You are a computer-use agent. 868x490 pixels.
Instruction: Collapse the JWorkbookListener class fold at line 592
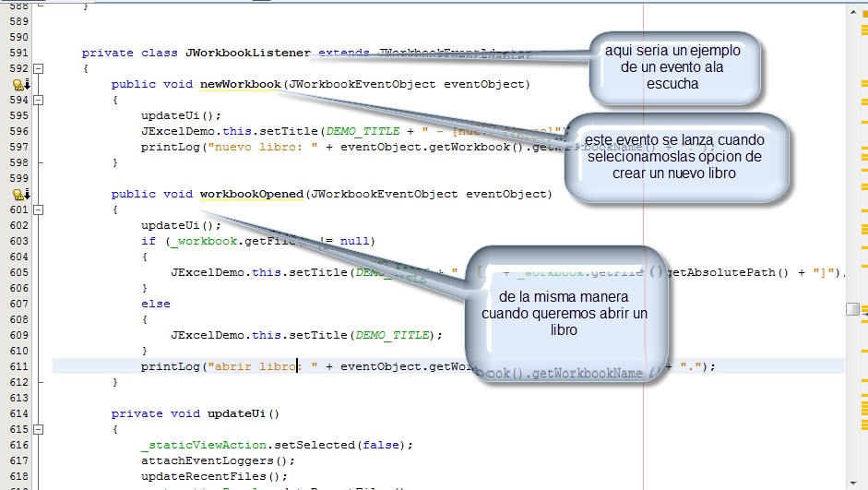click(38, 68)
